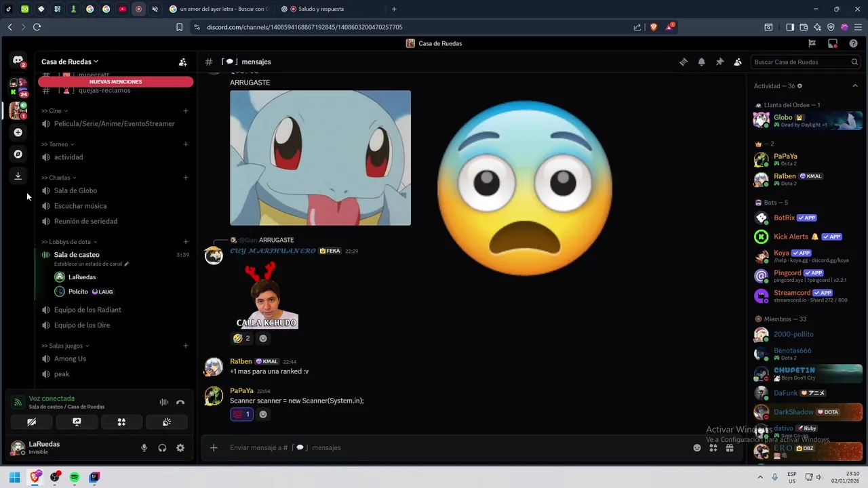Collapse the Salas juegos category
The width and height of the screenshot is (868, 488).
tap(65, 346)
